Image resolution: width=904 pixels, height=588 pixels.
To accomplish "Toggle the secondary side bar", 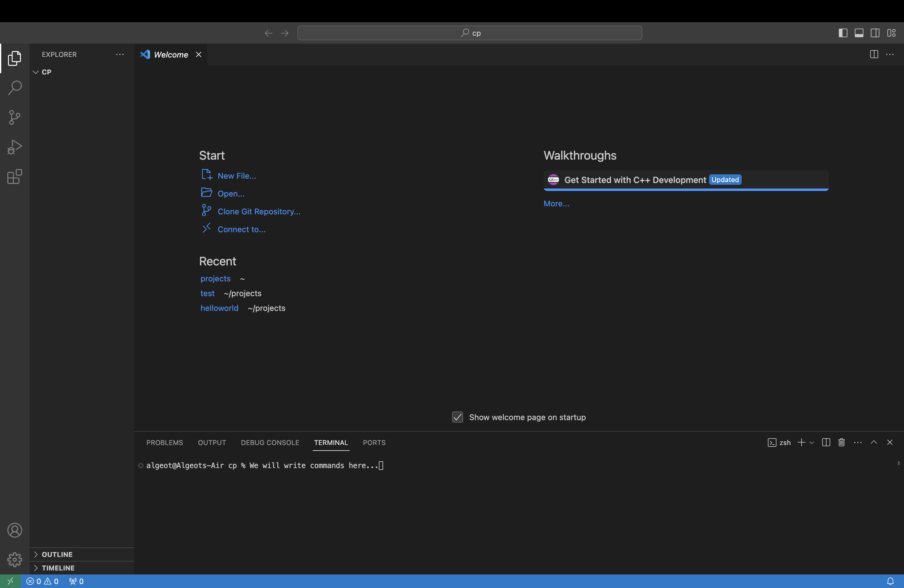I will (875, 33).
